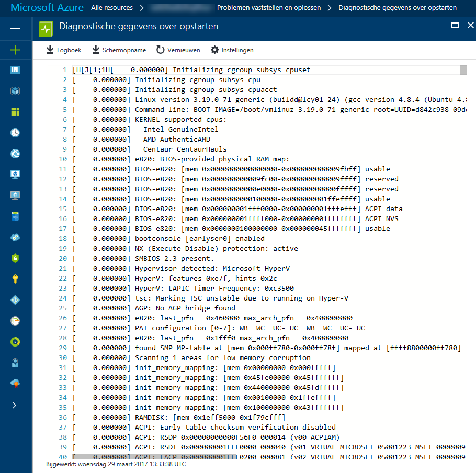Maximize the diagnostics blade

pyautogui.click(x=455, y=26)
